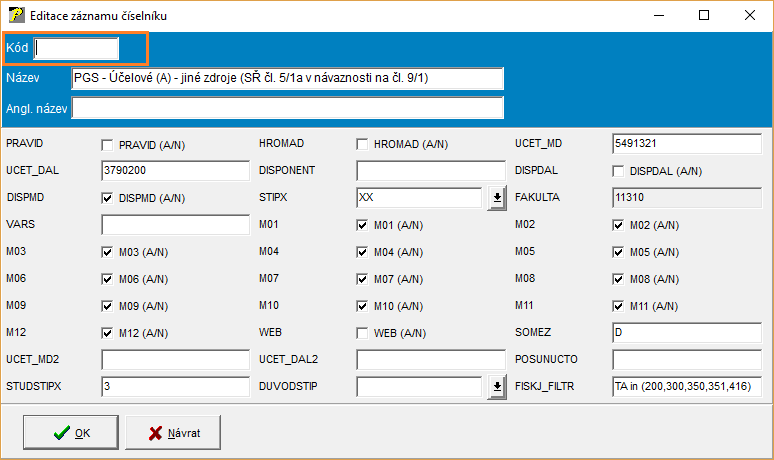Click the UCET_DAL field containing 3790200

tap(174, 171)
